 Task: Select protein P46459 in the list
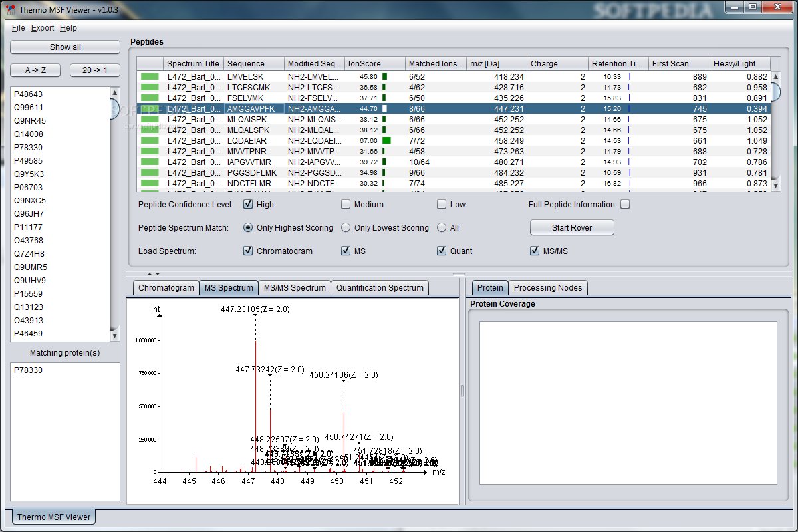pyautogui.click(x=60, y=334)
